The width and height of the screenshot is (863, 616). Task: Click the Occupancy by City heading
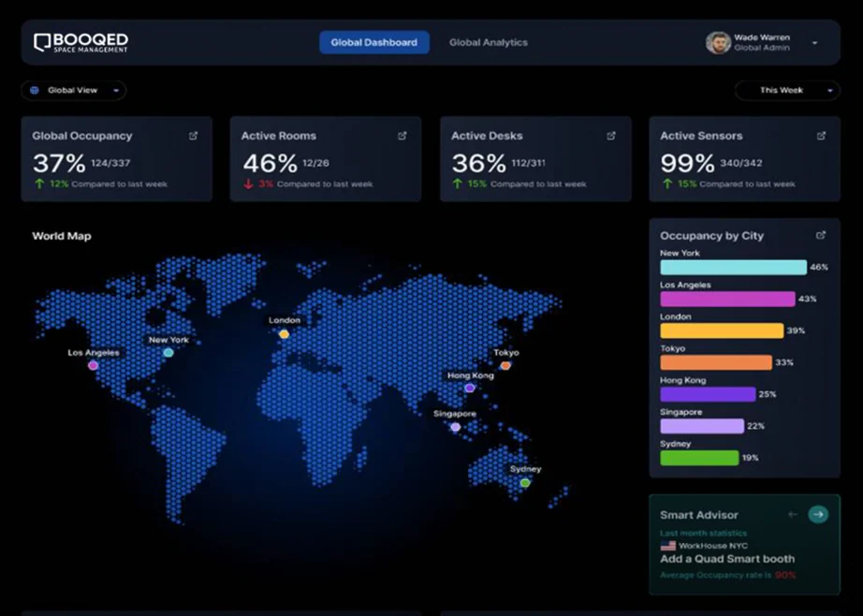pos(711,236)
